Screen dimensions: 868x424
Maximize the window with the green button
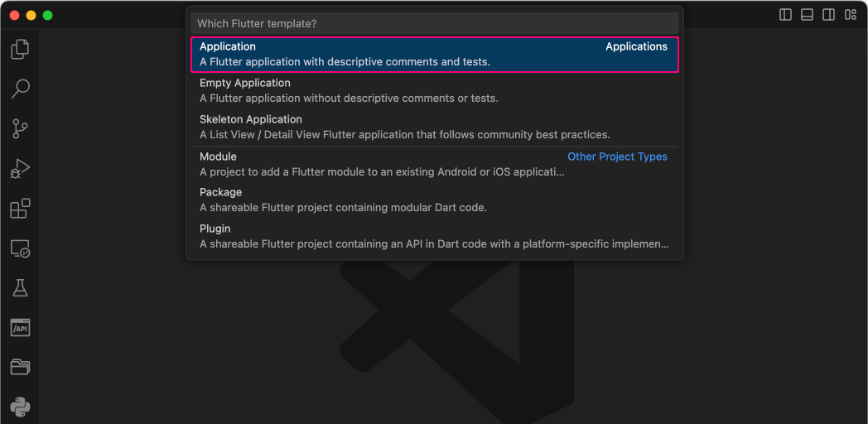pyautogui.click(x=47, y=16)
